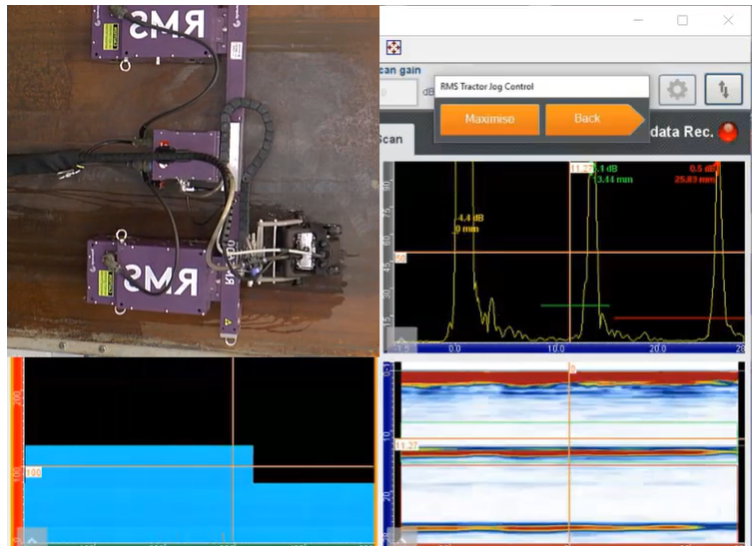Click the up-down arrows swap button

(723, 90)
